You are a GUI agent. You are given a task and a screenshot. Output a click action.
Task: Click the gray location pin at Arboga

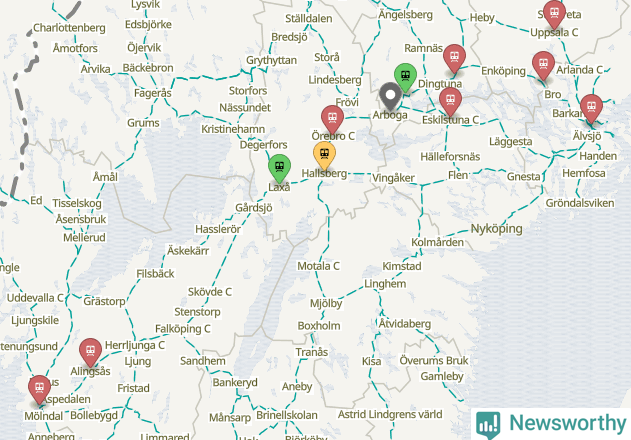pos(390,96)
